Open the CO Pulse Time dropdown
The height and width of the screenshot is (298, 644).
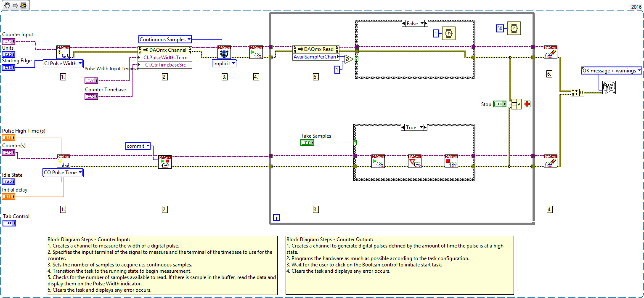(x=63, y=172)
